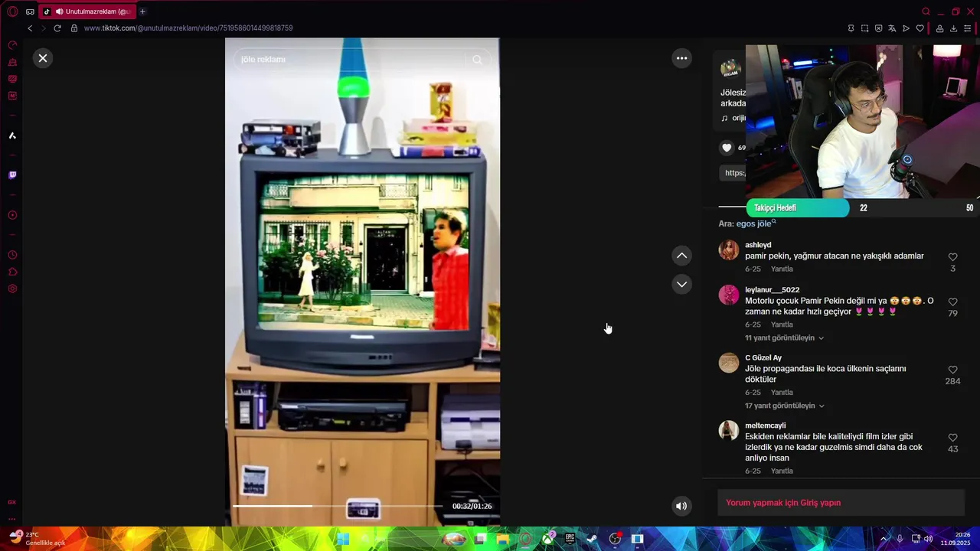Viewport: 980px width, 551px height.
Task: Open the flow send icon
Action: click(906, 28)
